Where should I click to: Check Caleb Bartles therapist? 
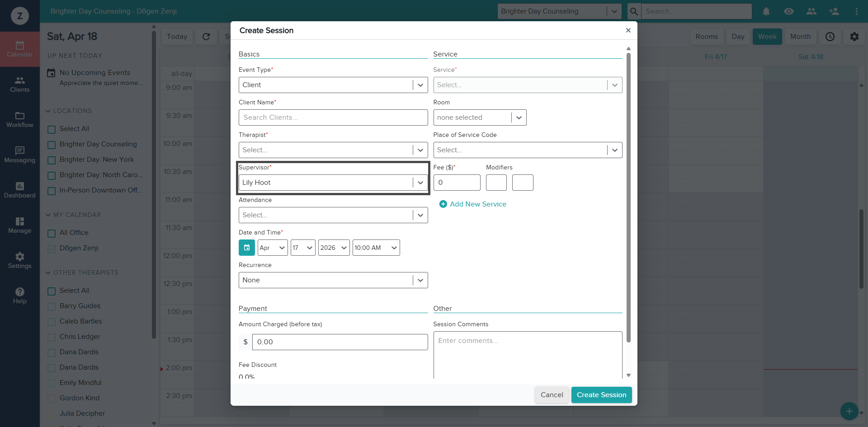point(52,322)
